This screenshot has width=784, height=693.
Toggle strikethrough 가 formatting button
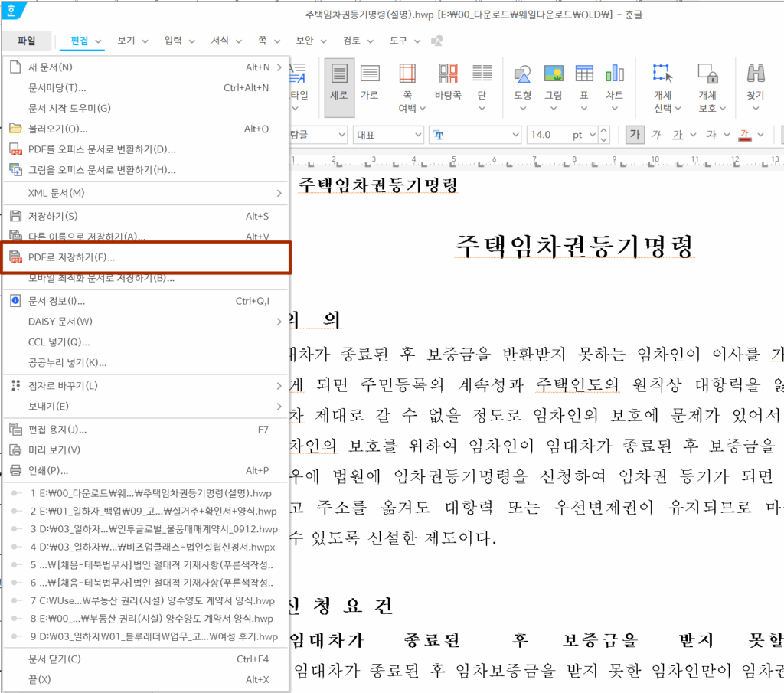pyautogui.click(x=711, y=135)
